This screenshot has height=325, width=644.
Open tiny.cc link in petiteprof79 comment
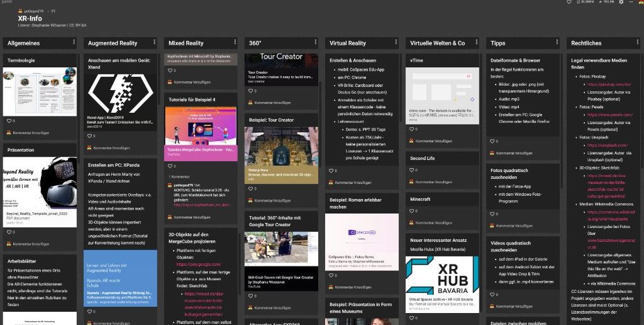[x=201, y=205]
